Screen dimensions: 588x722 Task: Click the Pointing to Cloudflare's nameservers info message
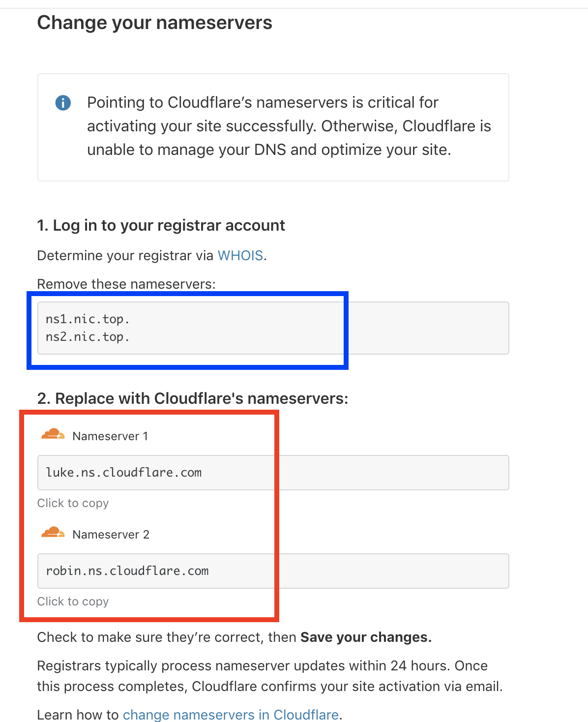289,126
